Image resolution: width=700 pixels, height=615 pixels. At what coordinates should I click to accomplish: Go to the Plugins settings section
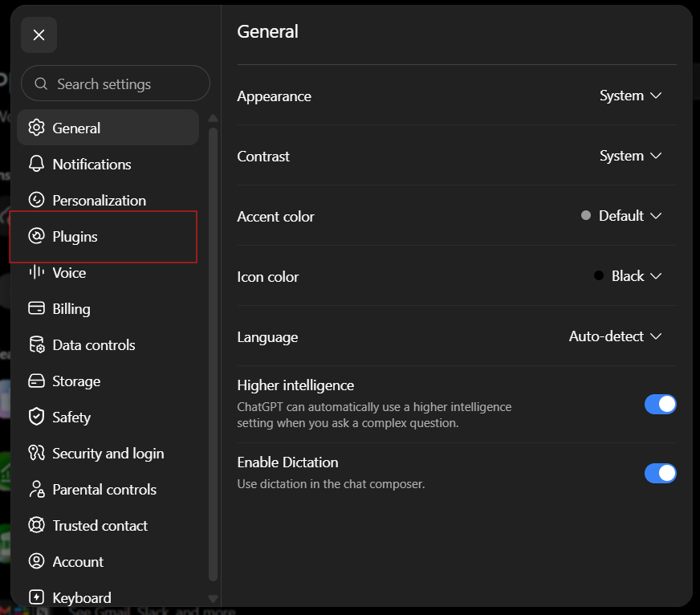coord(108,236)
